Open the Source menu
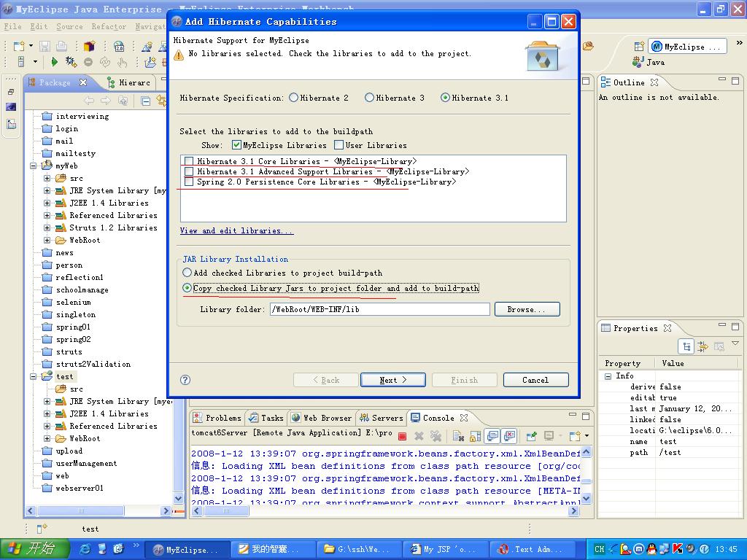Screen dimensions: 747x560 click(69, 27)
